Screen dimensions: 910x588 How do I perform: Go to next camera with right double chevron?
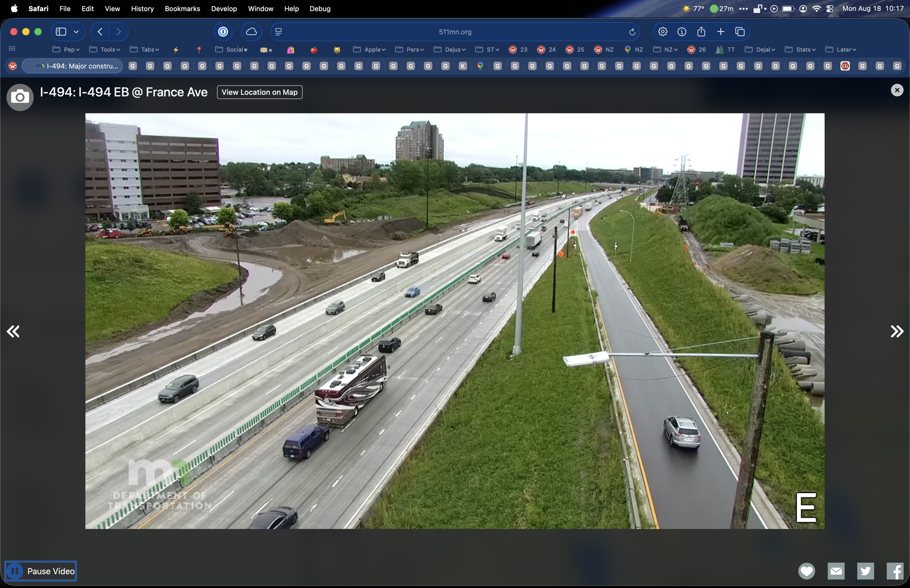pos(897,331)
